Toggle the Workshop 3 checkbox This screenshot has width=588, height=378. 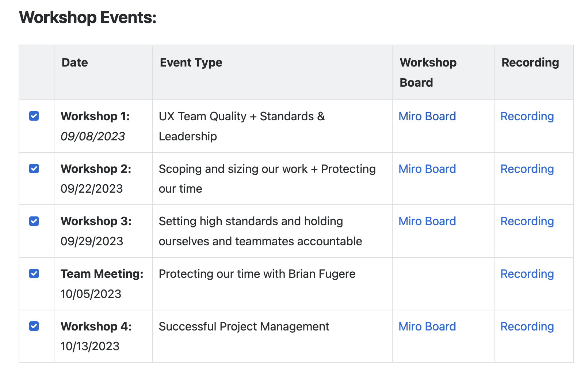[34, 221]
